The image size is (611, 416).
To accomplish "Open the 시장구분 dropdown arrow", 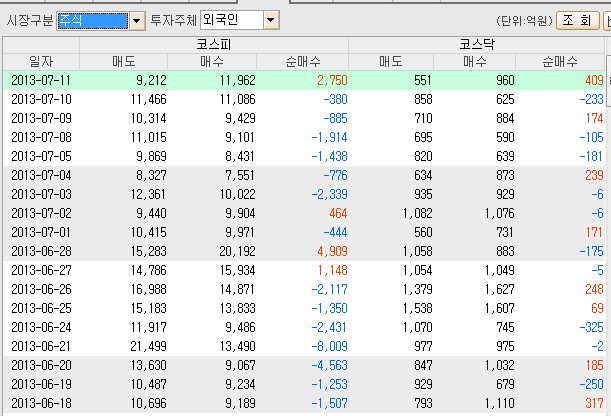I will click(136, 21).
